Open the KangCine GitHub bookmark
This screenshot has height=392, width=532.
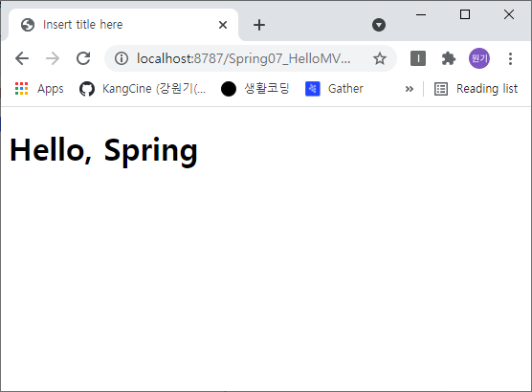tap(143, 89)
